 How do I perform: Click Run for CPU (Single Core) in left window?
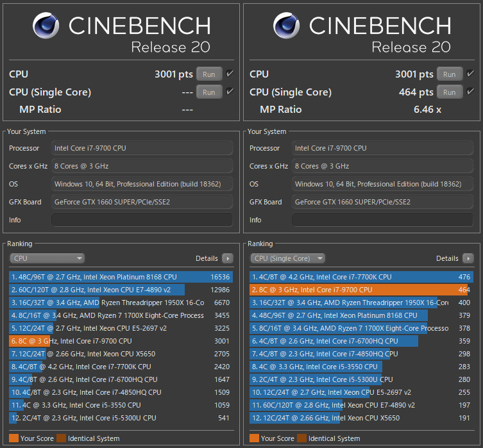pos(209,92)
